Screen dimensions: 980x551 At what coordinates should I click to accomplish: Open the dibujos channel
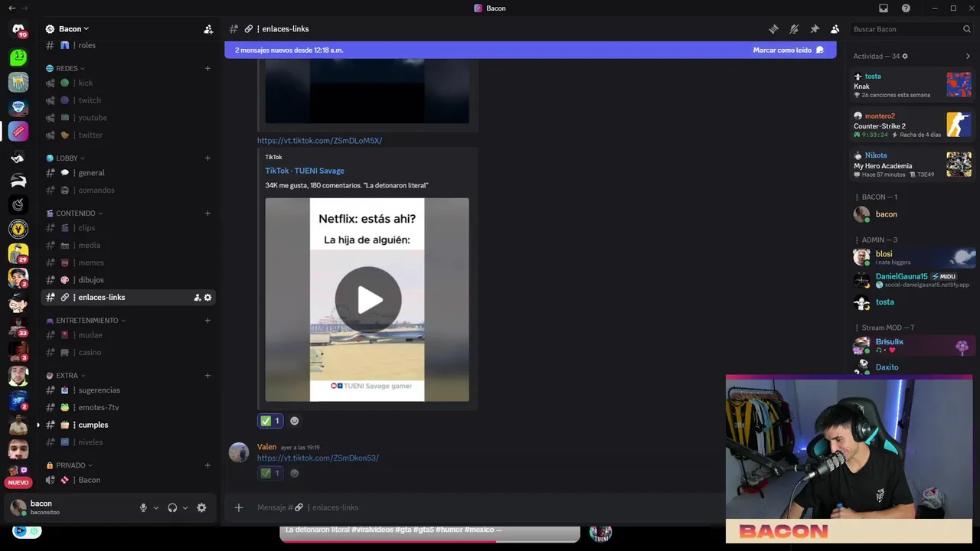point(128,280)
